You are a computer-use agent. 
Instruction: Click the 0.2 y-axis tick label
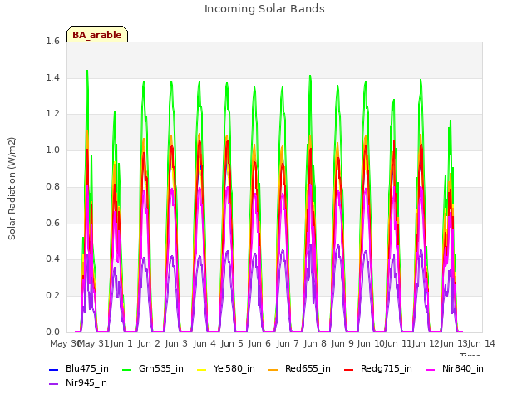pos(52,296)
